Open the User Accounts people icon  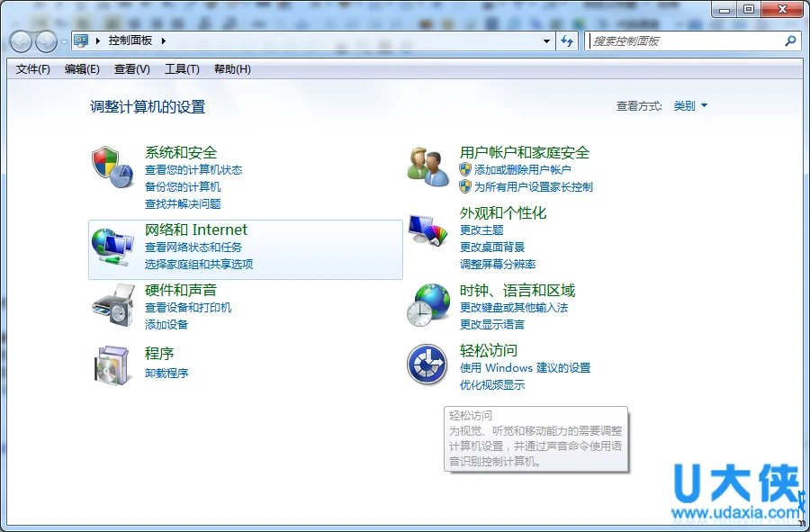[x=427, y=167]
